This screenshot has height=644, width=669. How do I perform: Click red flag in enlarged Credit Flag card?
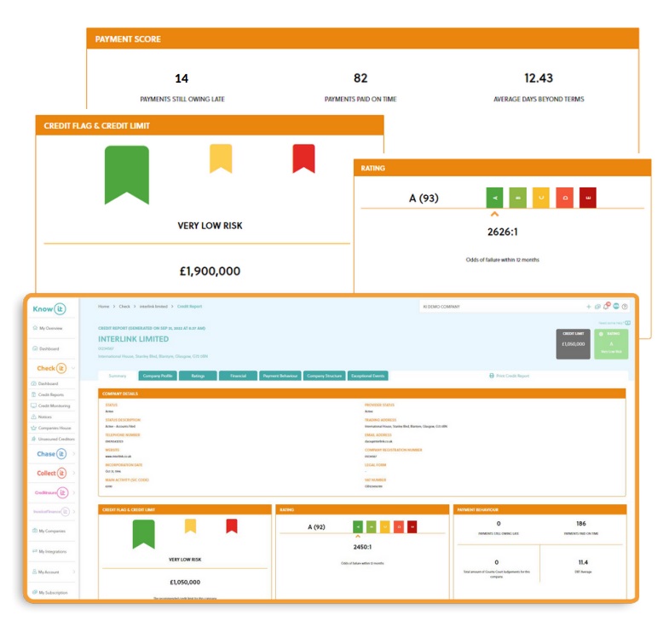click(303, 158)
